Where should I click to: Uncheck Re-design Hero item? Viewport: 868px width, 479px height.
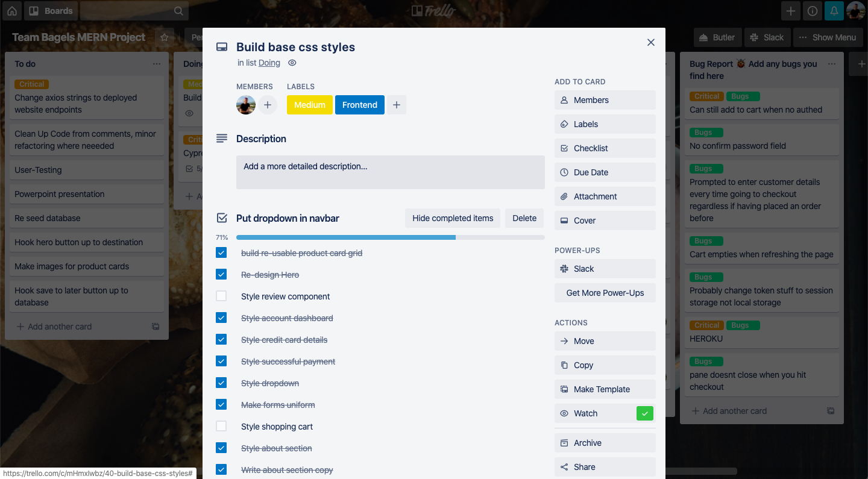pyautogui.click(x=221, y=274)
